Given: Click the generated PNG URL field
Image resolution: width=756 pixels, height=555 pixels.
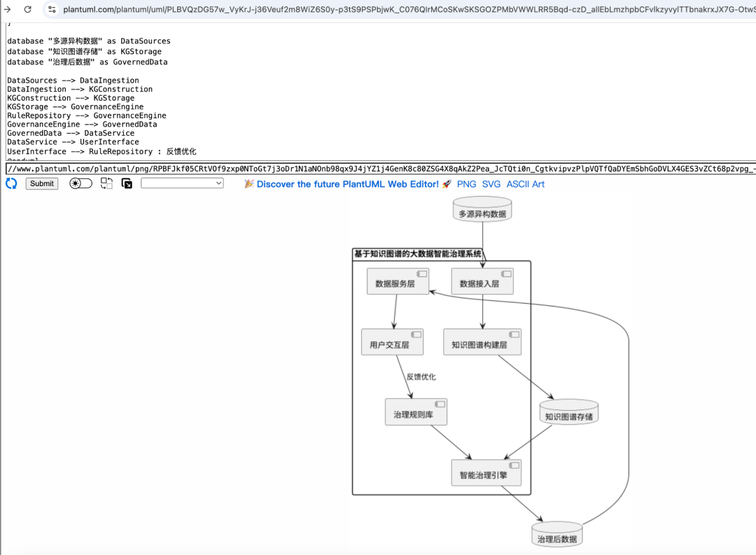Looking at the screenshot, I should click(x=378, y=169).
